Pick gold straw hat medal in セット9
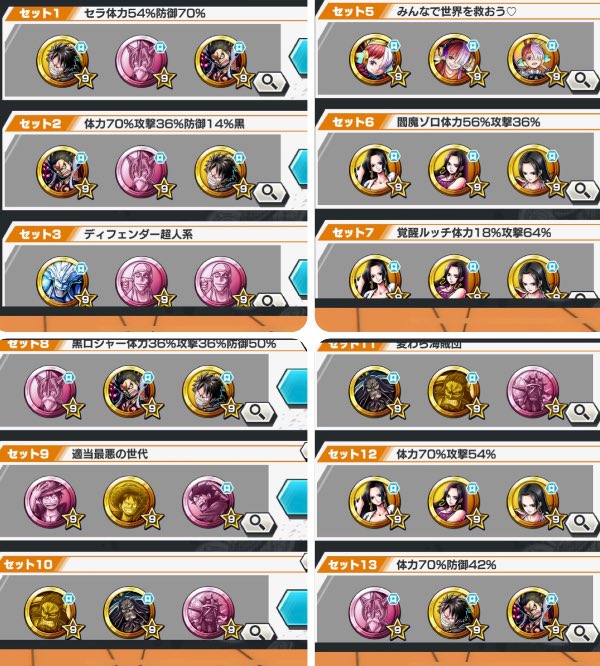 click(129, 502)
